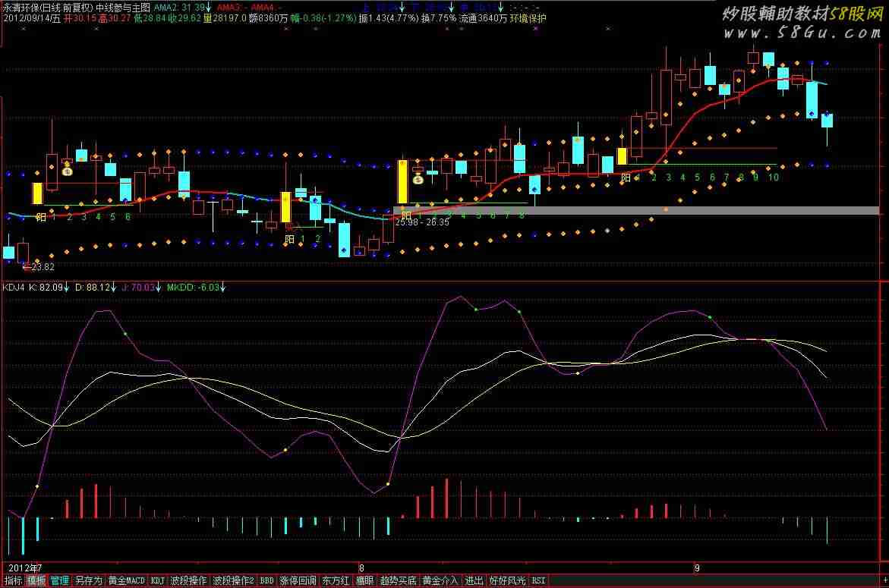Select the 涨停回调 tab
The width and height of the screenshot is (889, 588).
(298, 581)
